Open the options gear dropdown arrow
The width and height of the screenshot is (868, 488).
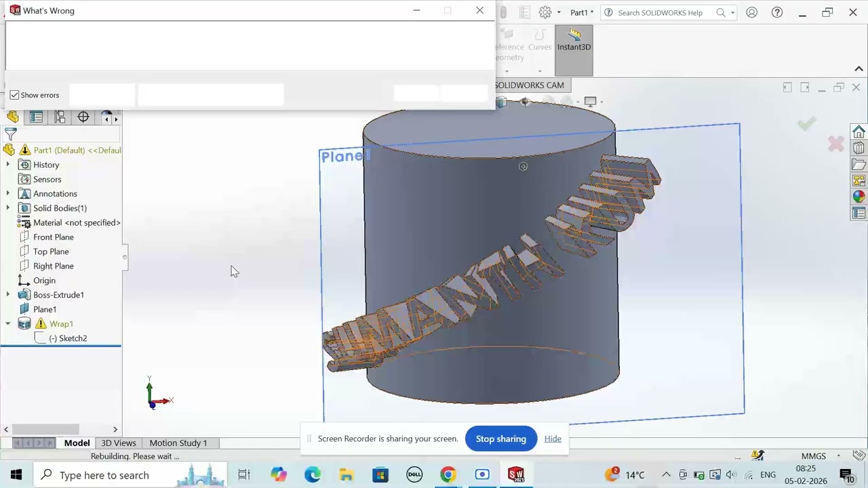[x=559, y=13]
